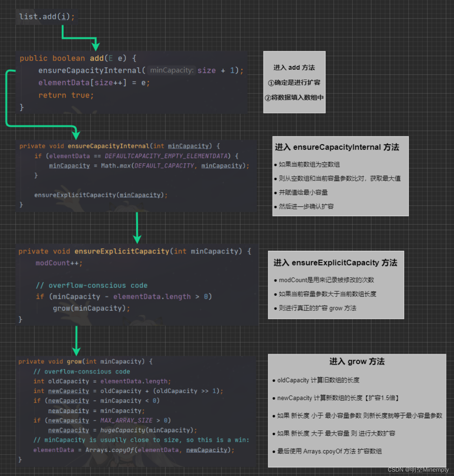Click the 'return true;' statement
454x476 pixels.
coord(66,95)
